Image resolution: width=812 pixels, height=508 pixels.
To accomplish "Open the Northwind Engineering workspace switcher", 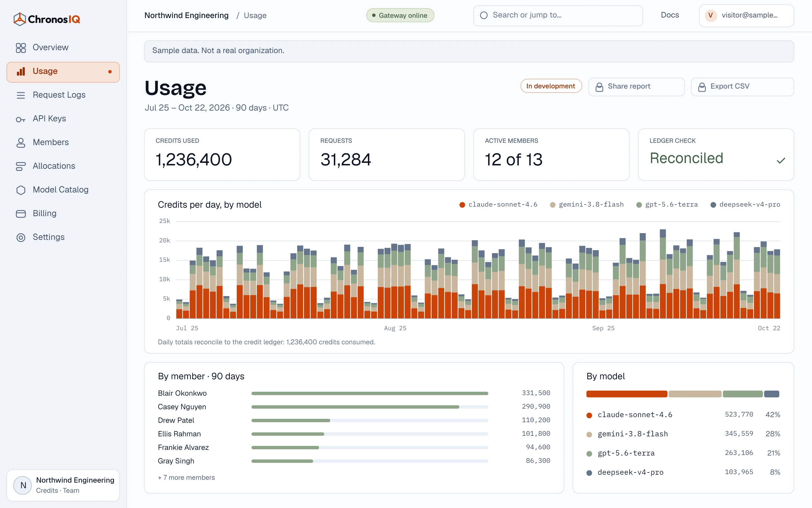I will [63, 485].
